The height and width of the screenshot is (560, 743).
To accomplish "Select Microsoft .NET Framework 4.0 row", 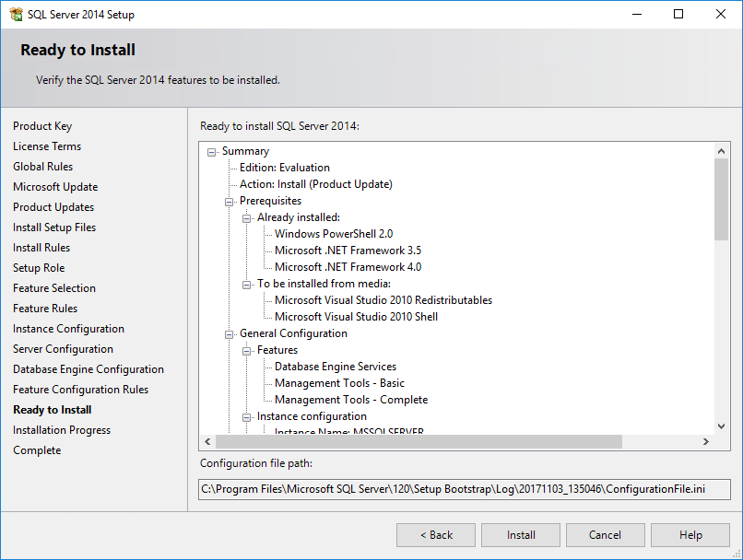I will click(348, 267).
